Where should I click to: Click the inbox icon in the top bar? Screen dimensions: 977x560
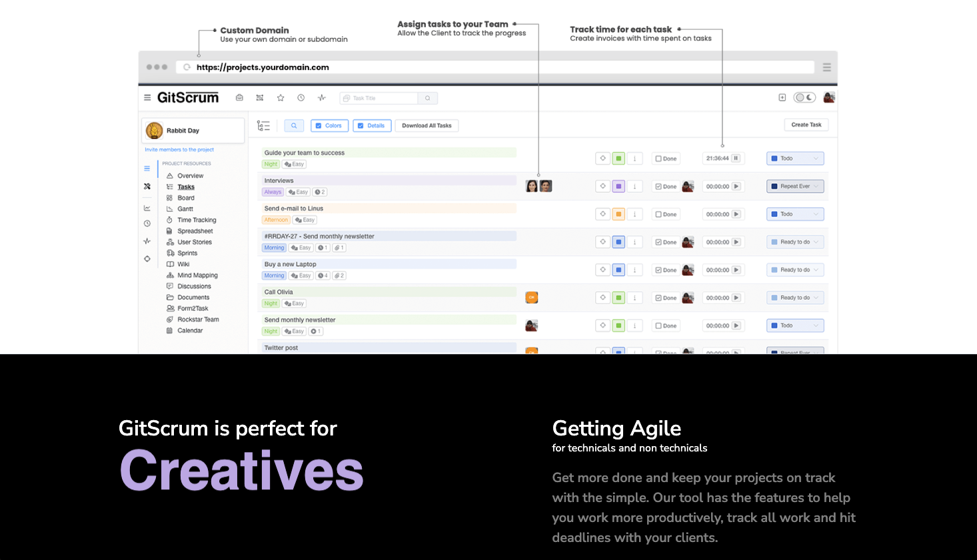point(239,98)
